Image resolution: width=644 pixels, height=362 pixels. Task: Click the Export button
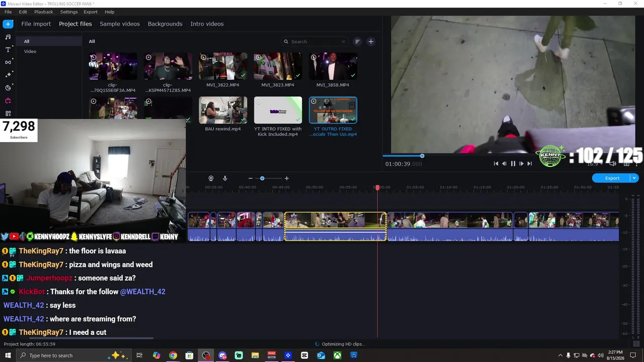coord(612,178)
